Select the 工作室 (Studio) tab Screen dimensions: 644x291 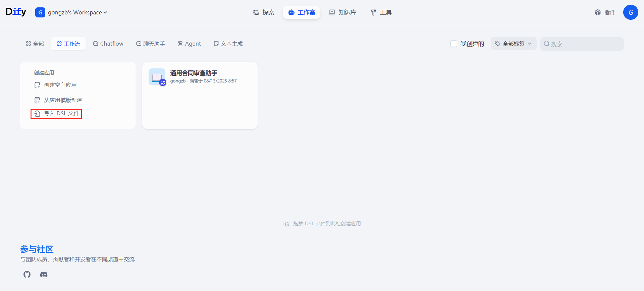coord(302,12)
